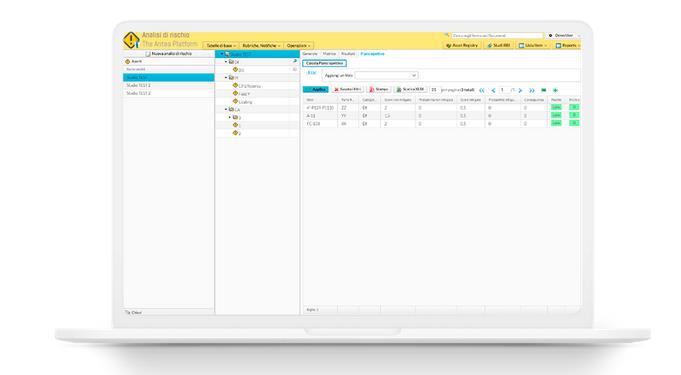Screen dimensions: 681x375
Task: Switch to the Risultati tab
Action: (348, 54)
